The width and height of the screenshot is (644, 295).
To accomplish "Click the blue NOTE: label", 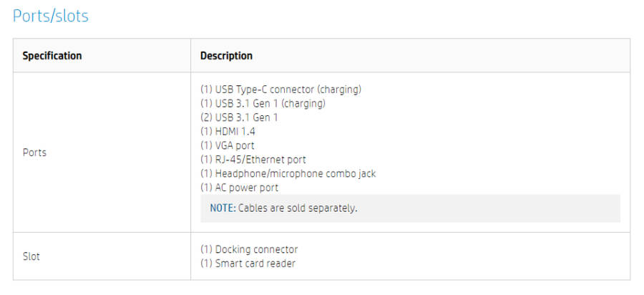I will (223, 208).
